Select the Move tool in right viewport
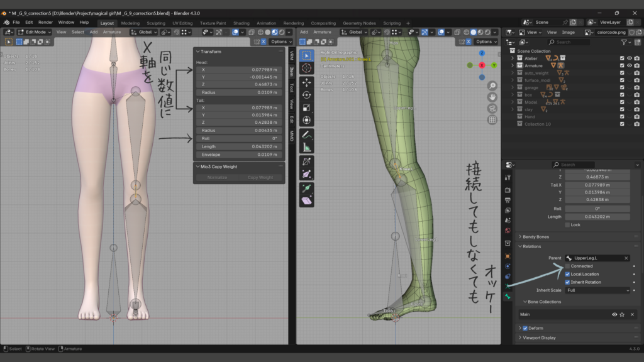This screenshot has height=362, width=644. click(306, 82)
